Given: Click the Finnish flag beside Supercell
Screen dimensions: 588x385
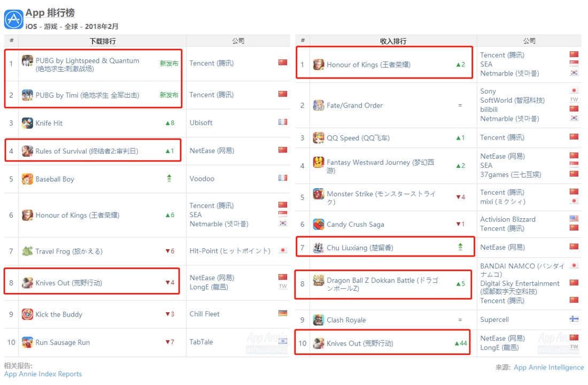Looking at the screenshot, I should point(574,319).
